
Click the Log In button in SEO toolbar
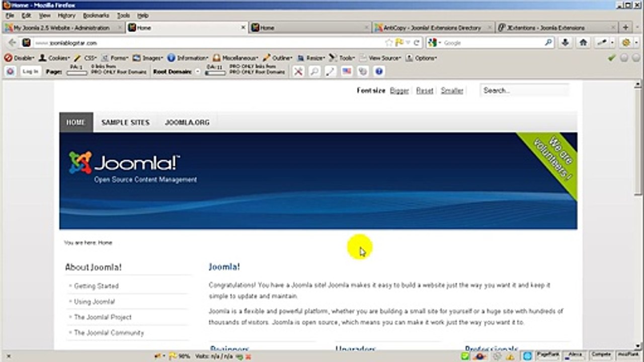pos(30,71)
